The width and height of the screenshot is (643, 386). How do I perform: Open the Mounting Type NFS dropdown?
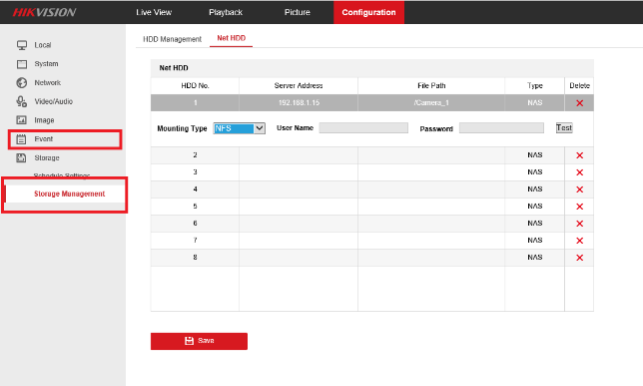pos(239,128)
